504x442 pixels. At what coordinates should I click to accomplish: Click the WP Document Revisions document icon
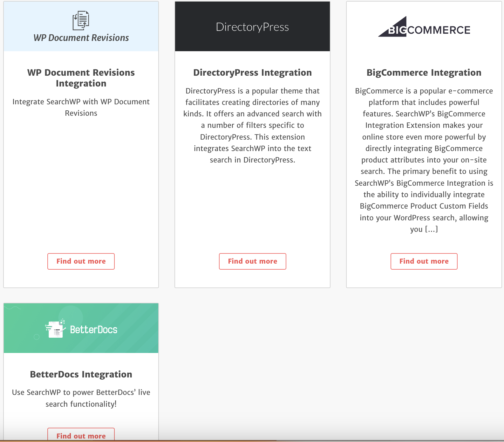pos(81,20)
